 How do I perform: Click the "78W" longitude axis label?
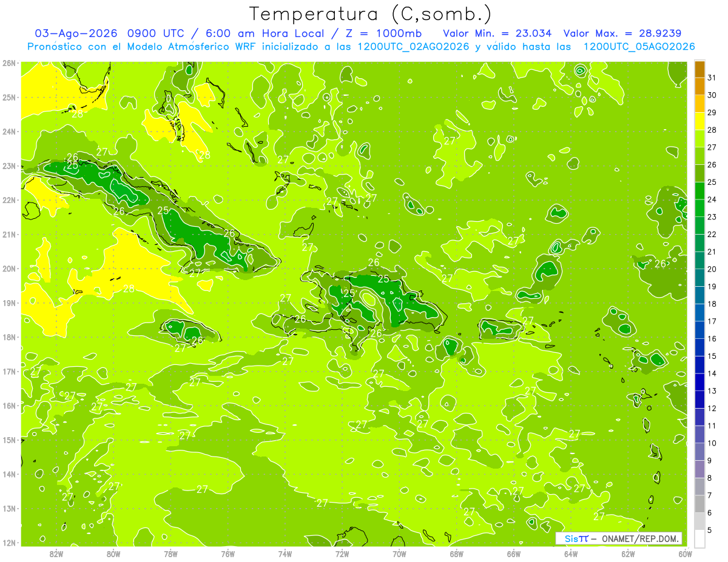(170, 554)
